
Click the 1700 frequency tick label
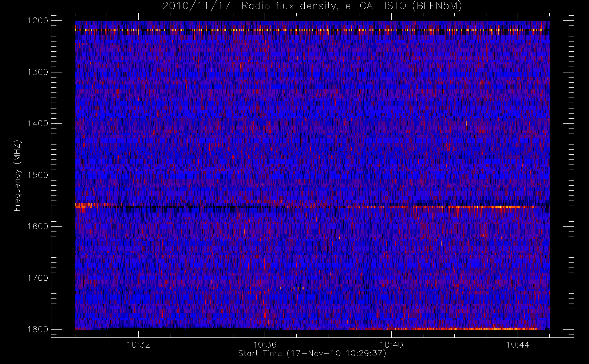click(x=37, y=278)
